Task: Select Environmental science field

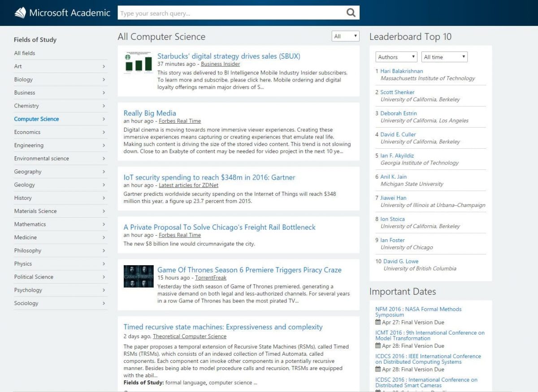Action: (41, 158)
